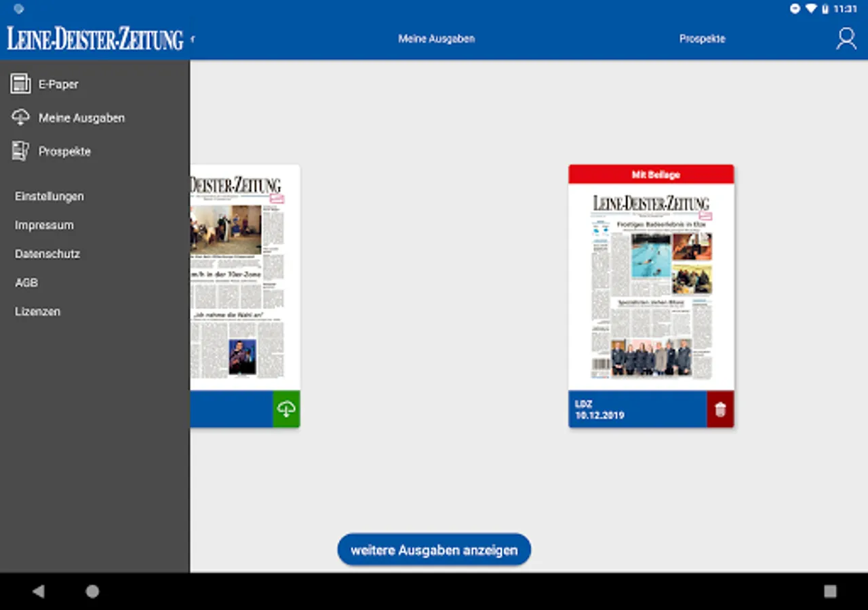868x610 pixels.
Task: Click the LDZ 10.12.2019 issue label
Action: [x=599, y=409]
